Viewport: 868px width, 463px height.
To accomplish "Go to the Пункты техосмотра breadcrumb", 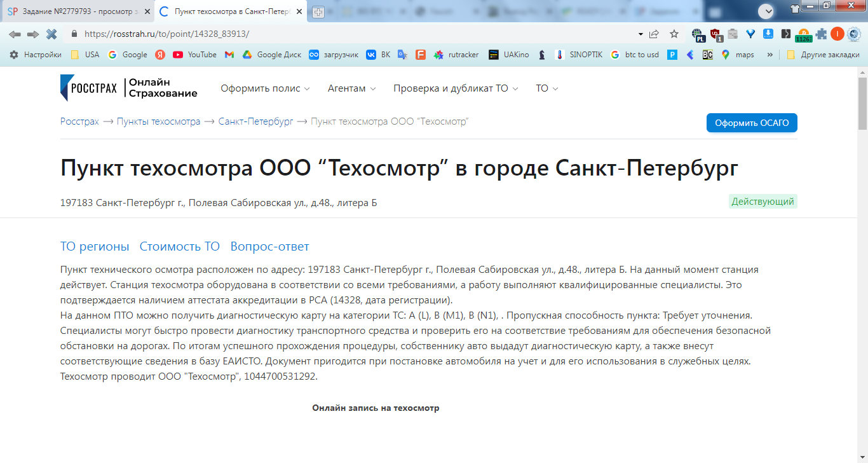I will click(x=158, y=121).
